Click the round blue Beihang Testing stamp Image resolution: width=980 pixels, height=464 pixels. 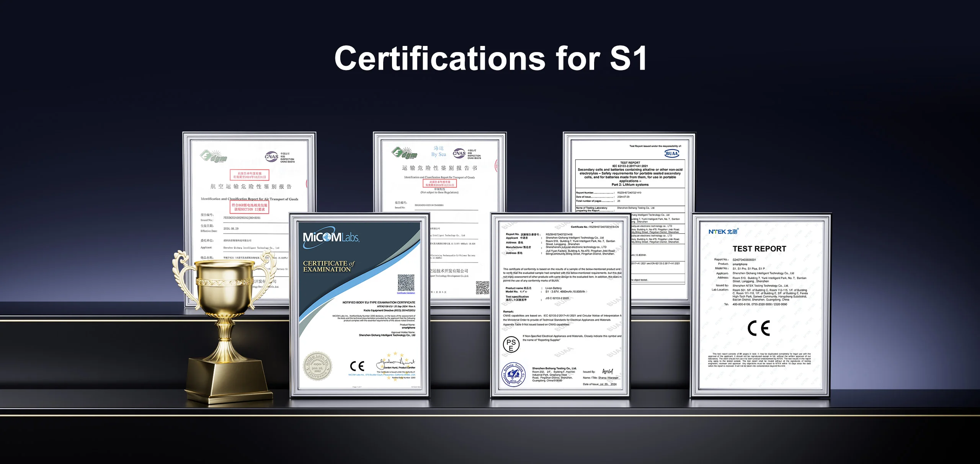click(513, 375)
